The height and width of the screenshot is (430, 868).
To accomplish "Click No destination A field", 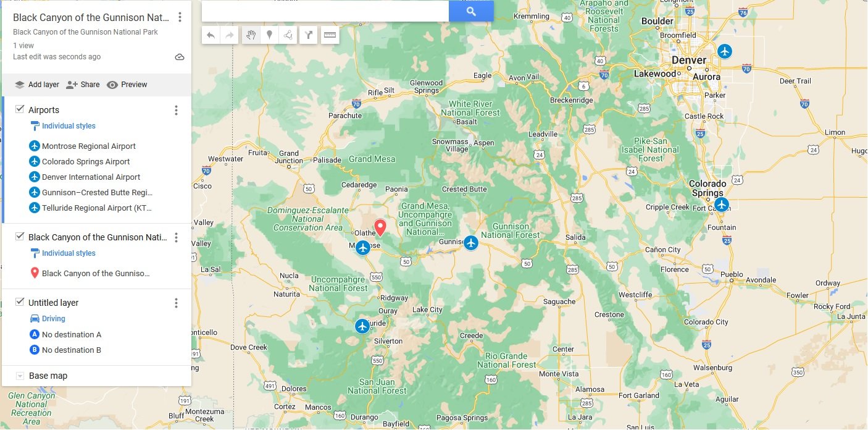I will tap(72, 334).
